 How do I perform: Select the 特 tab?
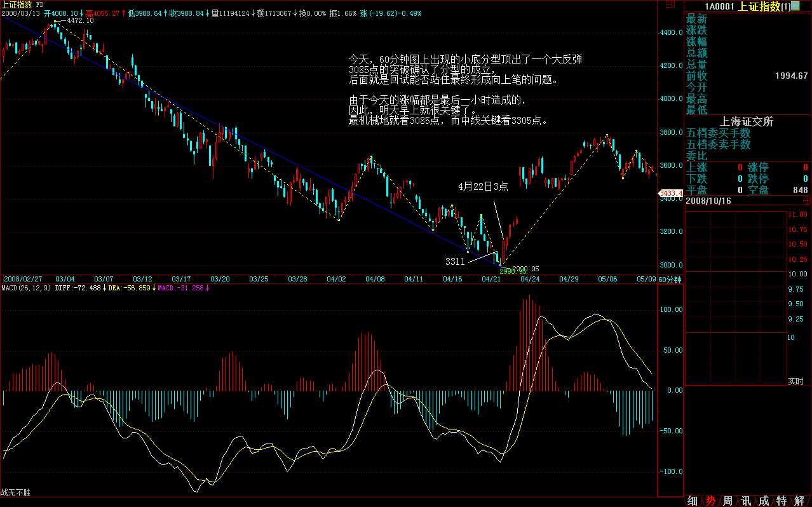pos(782,501)
